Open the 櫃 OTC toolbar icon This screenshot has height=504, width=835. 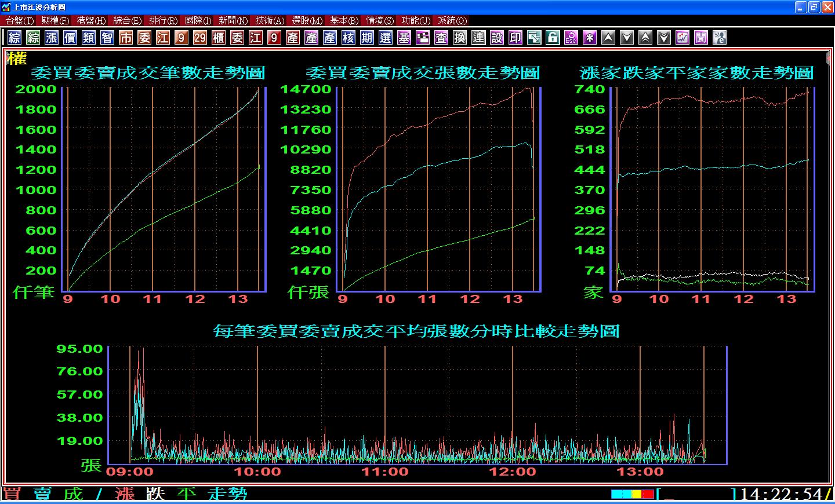coord(219,38)
